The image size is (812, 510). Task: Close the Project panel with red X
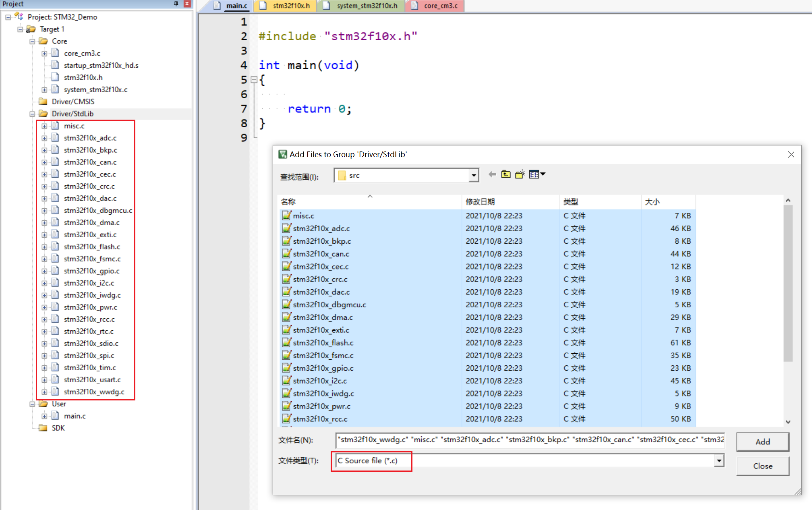(x=187, y=4)
